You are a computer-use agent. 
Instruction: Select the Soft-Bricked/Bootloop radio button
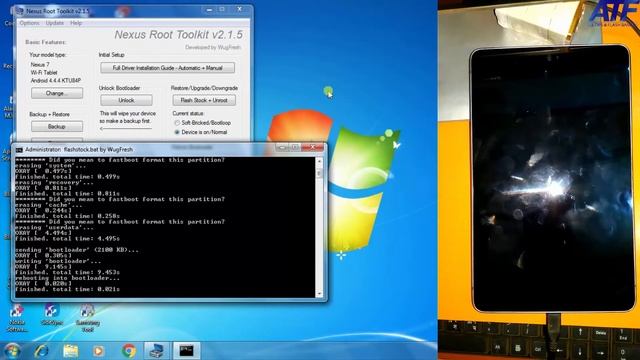click(177, 123)
